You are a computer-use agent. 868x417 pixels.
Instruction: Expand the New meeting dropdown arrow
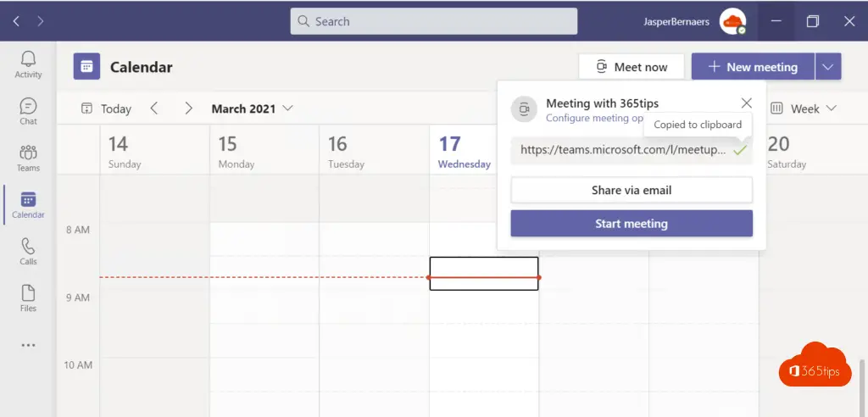828,67
